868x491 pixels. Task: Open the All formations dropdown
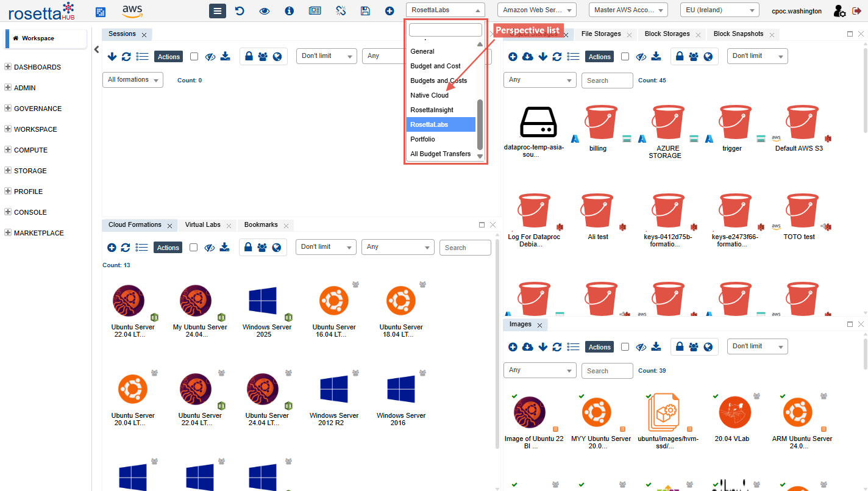coord(132,80)
